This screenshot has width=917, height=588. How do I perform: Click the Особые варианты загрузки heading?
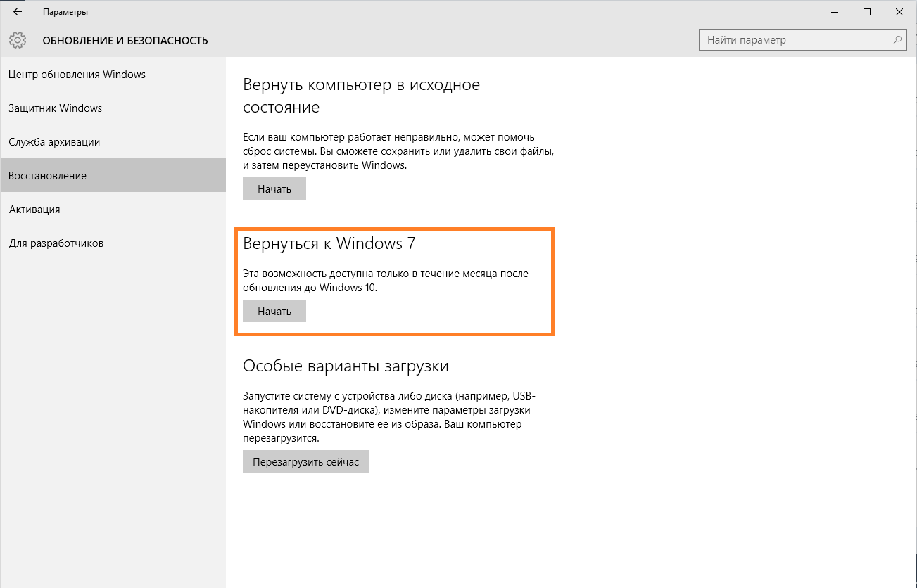tap(346, 366)
